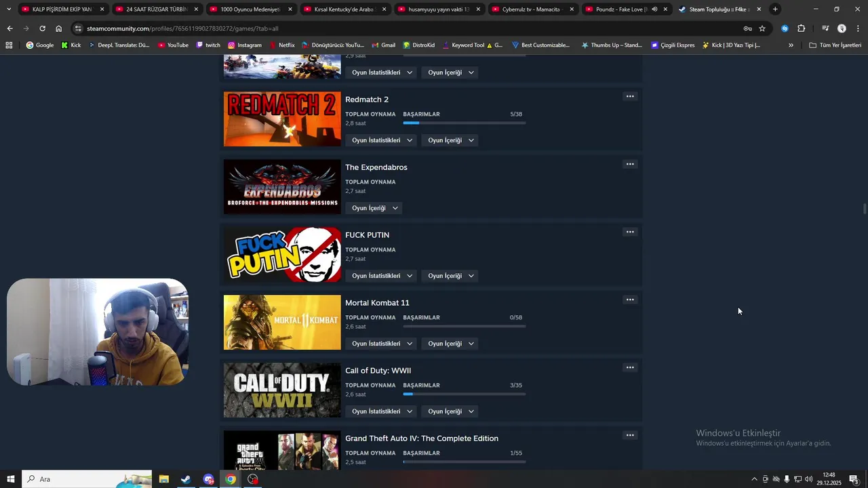The width and height of the screenshot is (868, 488).
Task: Open the YouTube bookmark
Action: (173, 45)
